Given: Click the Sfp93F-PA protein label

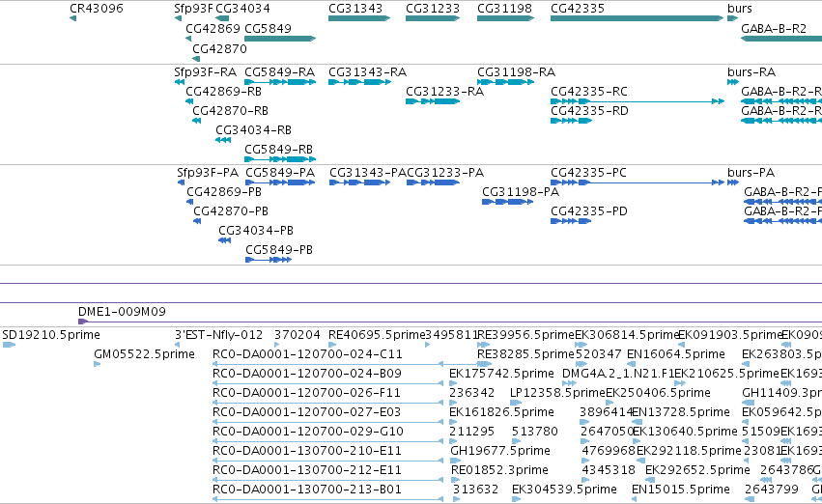Looking at the screenshot, I should 207,173.
